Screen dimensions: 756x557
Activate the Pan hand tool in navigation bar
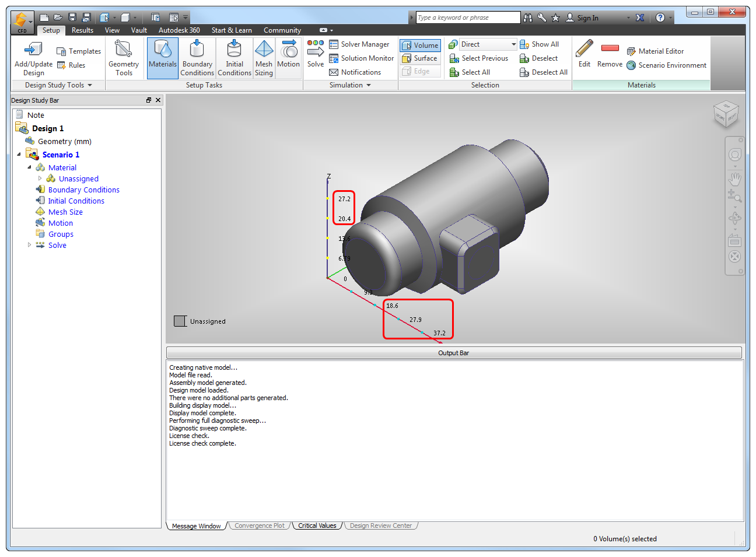(735, 178)
